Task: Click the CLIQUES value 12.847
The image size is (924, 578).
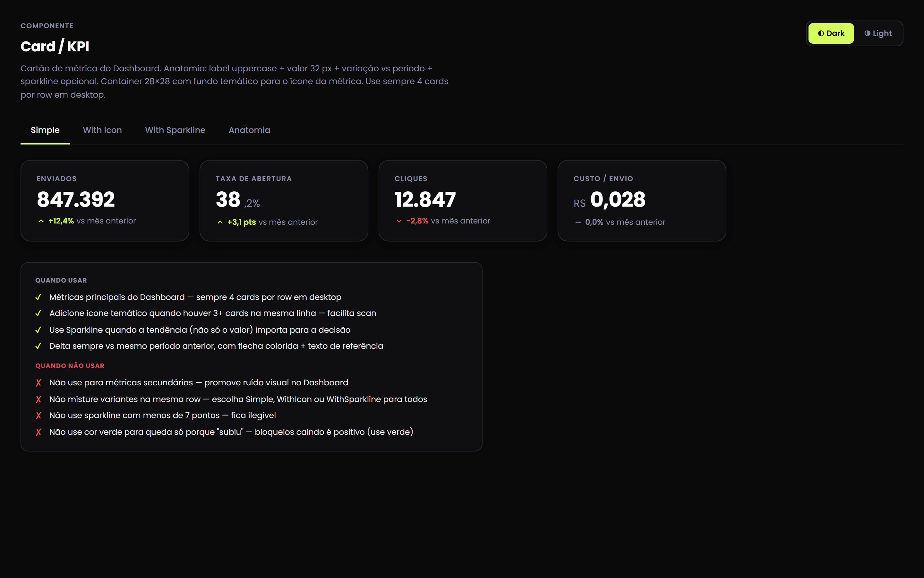Action: click(425, 199)
